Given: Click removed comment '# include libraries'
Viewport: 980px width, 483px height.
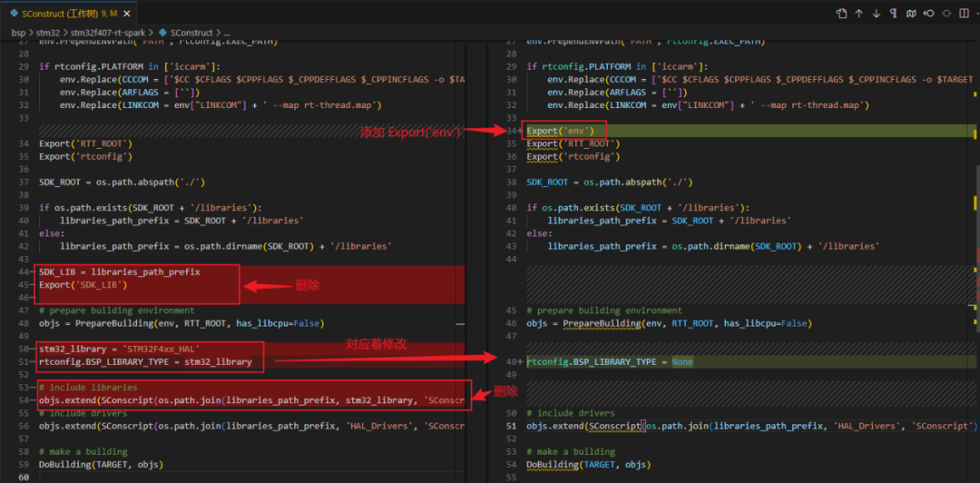Looking at the screenshot, I should click(x=88, y=388).
